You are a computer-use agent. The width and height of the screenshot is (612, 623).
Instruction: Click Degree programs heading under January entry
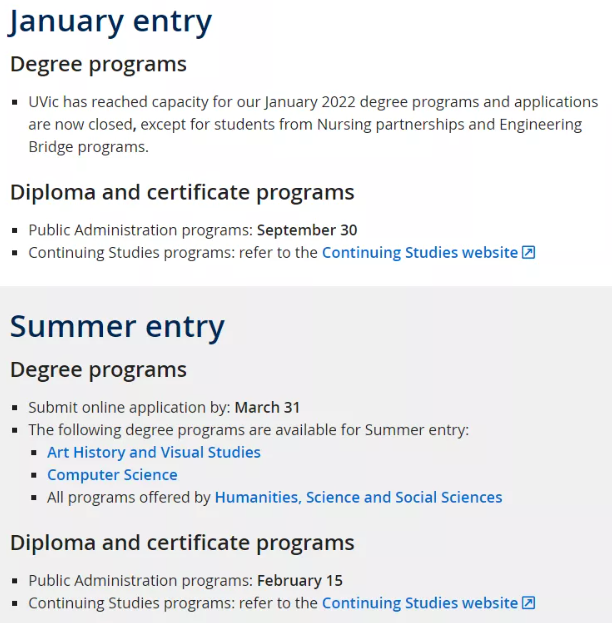tap(98, 64)
